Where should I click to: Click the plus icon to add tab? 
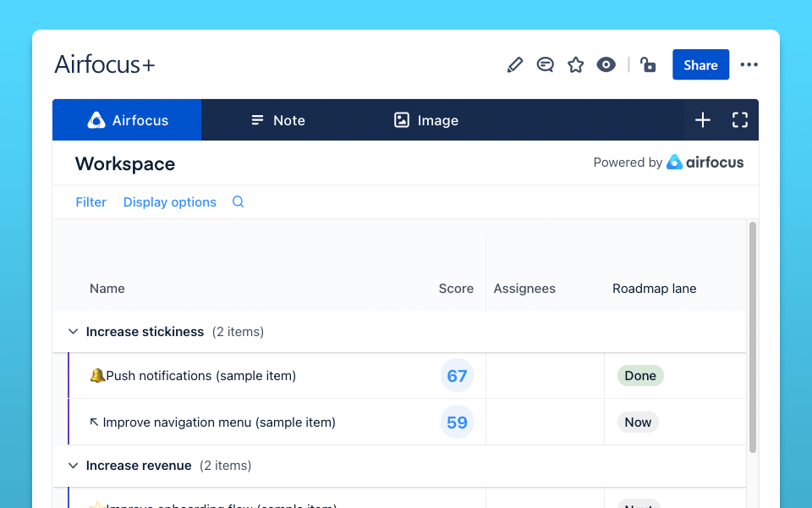703,120
